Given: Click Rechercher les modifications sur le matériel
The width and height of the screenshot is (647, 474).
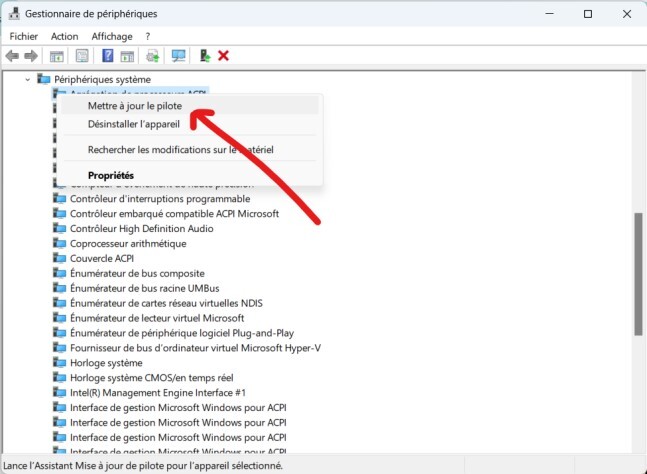Looking at the screenshot, I should point(180,150).
